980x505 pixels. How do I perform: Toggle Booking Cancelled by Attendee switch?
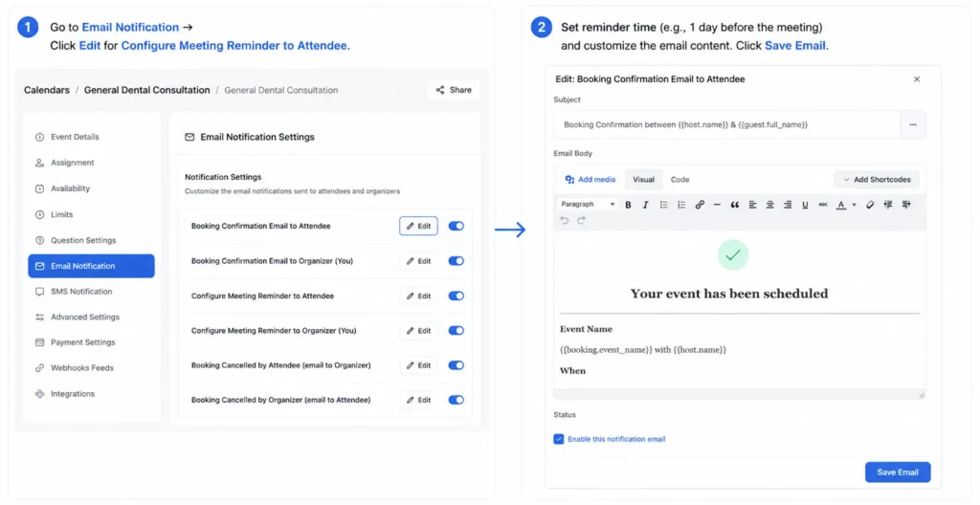point(457,365)
